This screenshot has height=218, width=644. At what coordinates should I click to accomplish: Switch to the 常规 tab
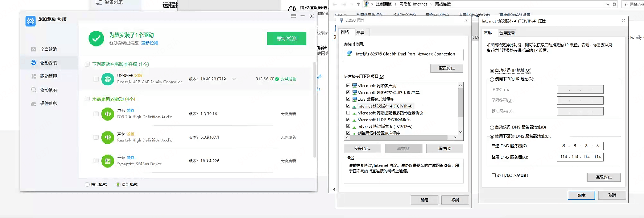point(488,32)
